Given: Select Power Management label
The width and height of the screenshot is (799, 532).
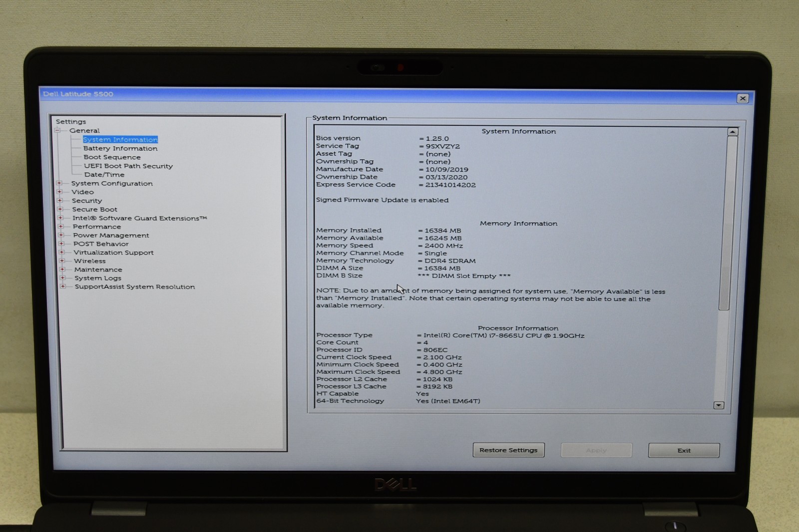Looking at the screenshot, I should pyautogui.click(x=111, y=235).
